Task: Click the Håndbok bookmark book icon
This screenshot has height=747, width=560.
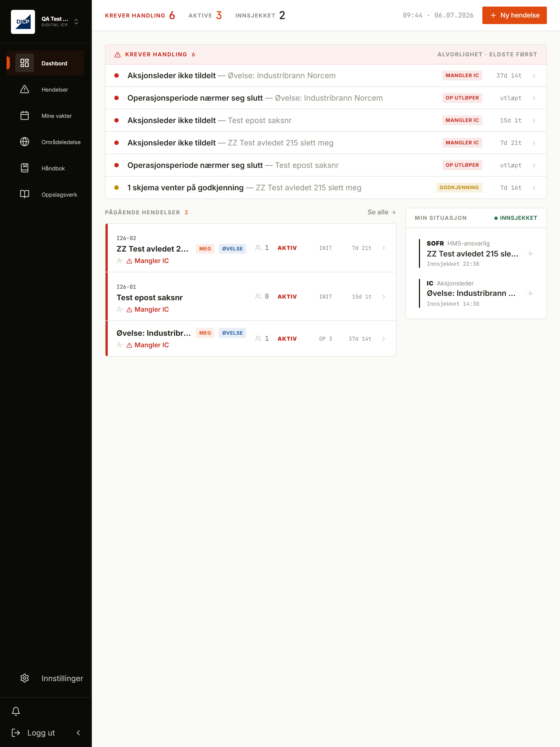Action: coord(25,168)
